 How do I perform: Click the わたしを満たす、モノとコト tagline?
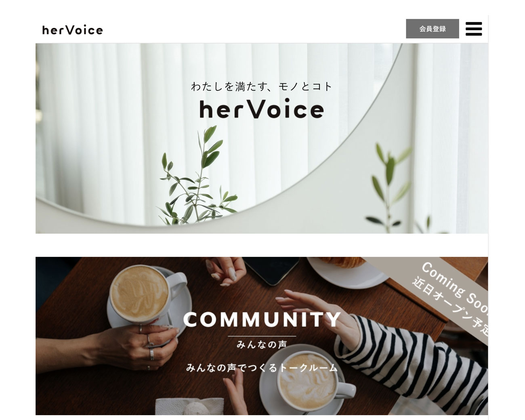click(262, 86)
